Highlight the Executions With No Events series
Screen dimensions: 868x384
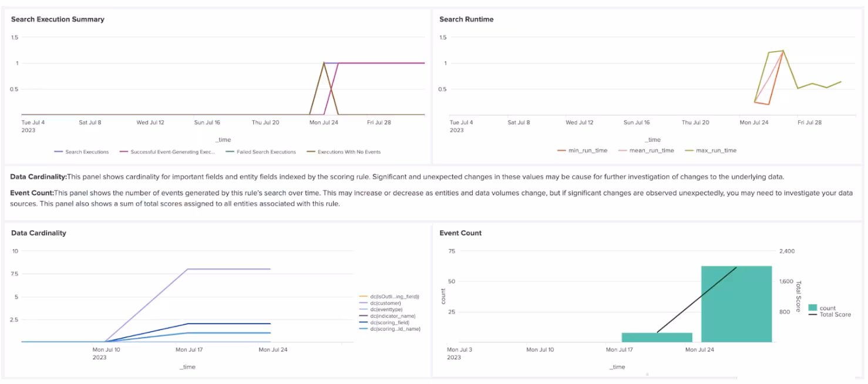348,152
